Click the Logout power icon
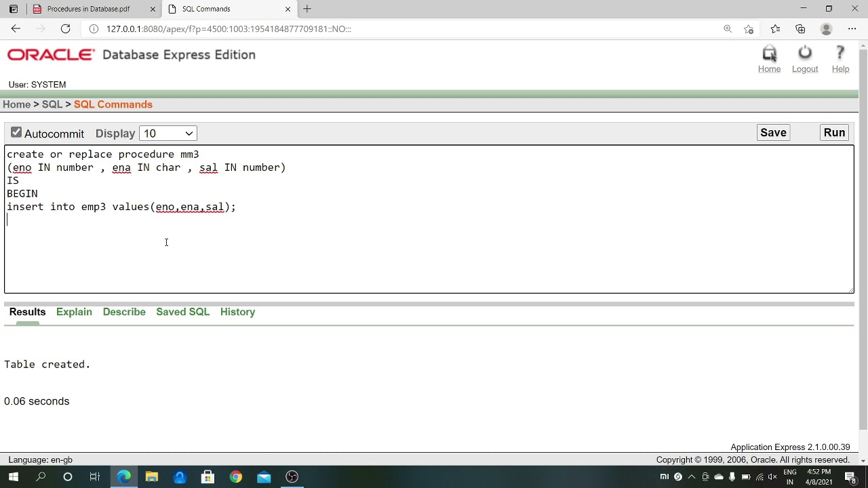The height and width of the screenshot is (488, 868). pos(805,53)
